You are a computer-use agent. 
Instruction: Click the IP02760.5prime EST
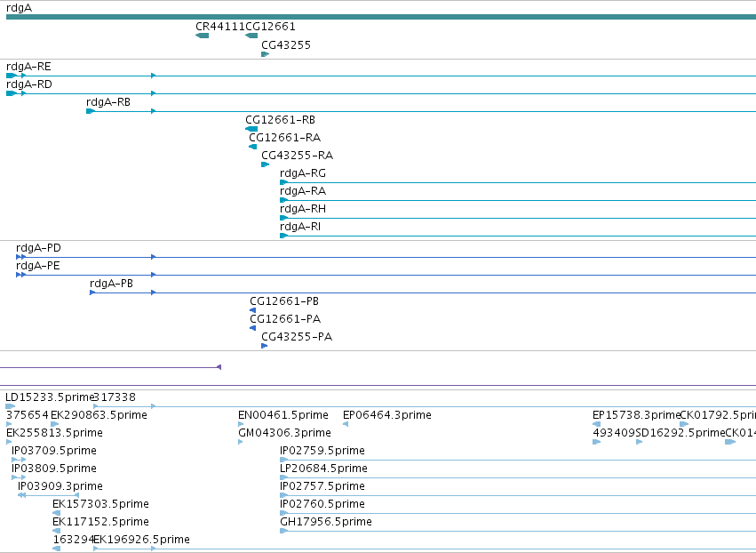click(518, 513)
